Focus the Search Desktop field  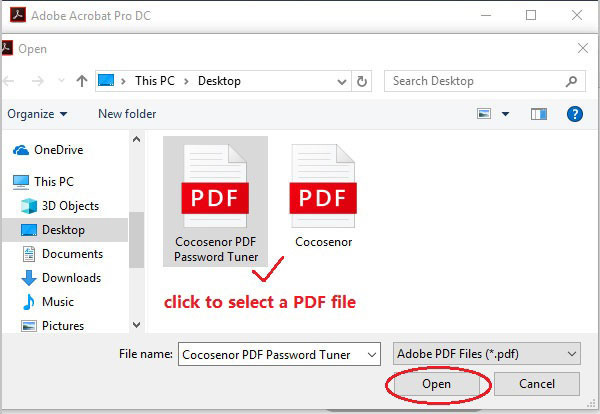pos(484,81)
